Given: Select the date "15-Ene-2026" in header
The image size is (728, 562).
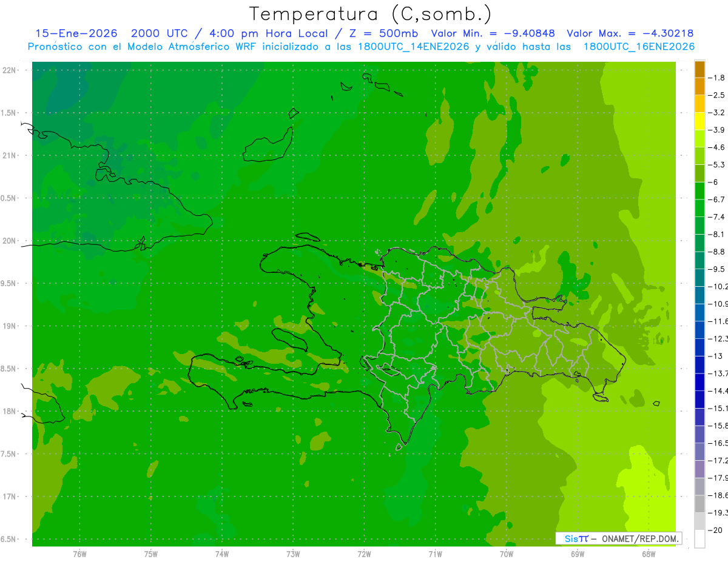Looking at the screenshot, I should [x=76, y=33].
